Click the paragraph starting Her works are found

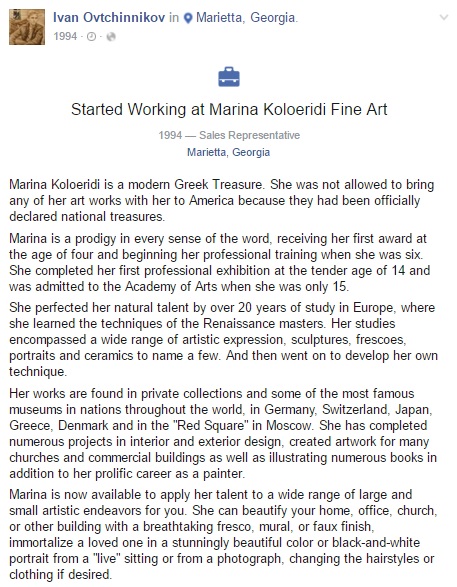pyautogui.click(x=223, y=434)
